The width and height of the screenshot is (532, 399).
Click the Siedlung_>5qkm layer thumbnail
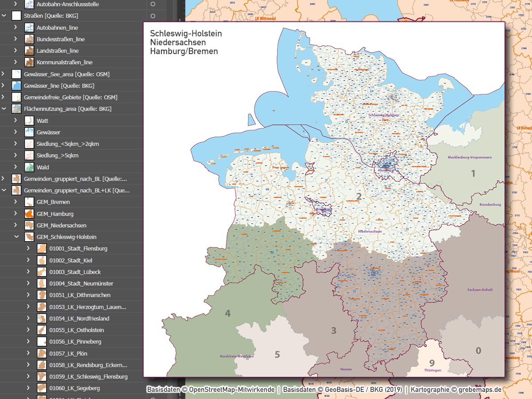pos(29,155)
